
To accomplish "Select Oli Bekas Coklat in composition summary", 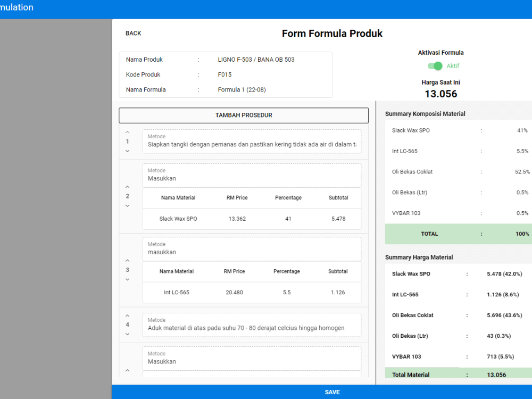I will pos(412,172).
